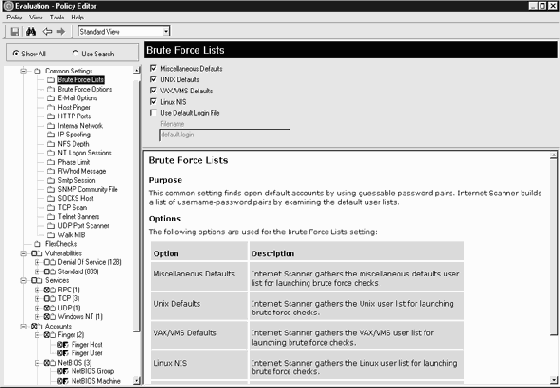Enable Use Default Login File checkbox
Viewport: 560px width, 388px height.
[153, 113]
